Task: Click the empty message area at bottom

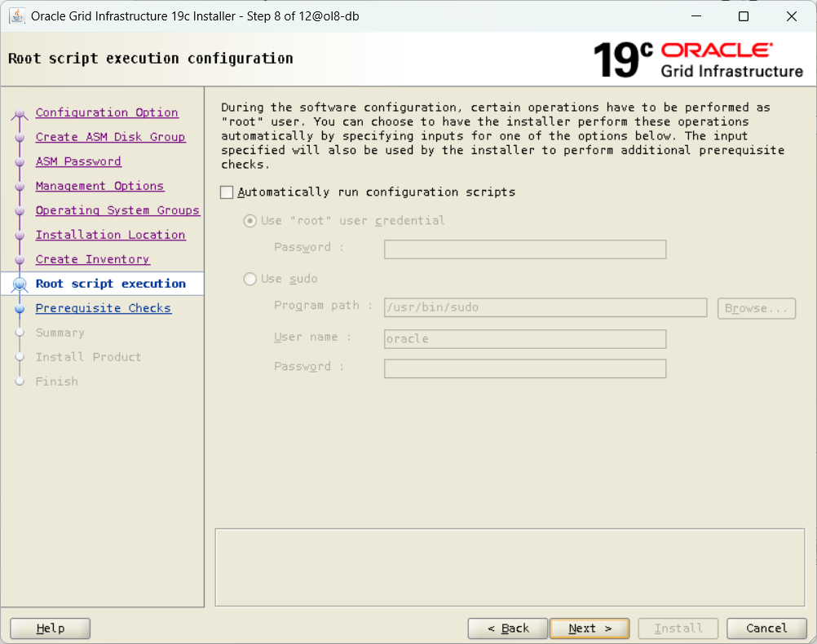Action: coord(510,568)
